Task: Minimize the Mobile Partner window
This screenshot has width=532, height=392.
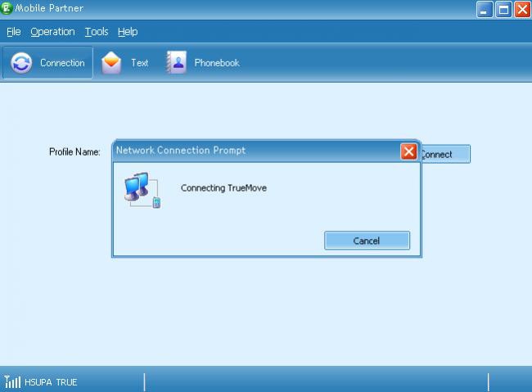Action: [x=485, y=10]
